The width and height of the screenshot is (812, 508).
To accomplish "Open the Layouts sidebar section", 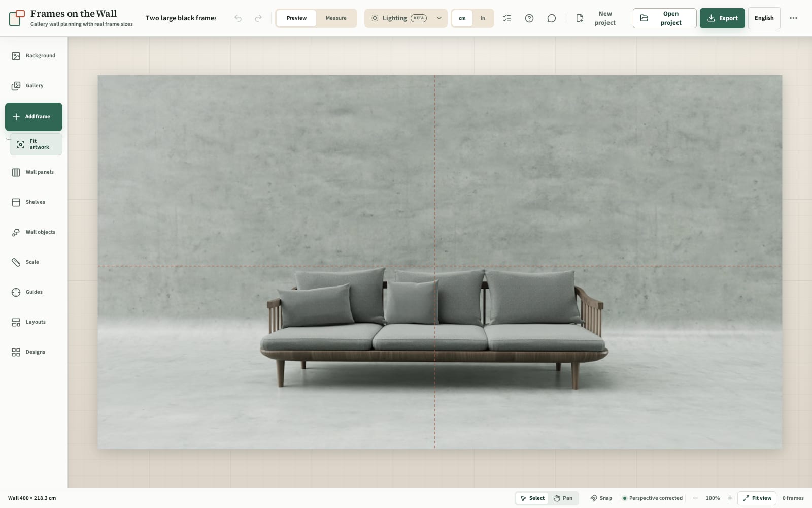I will point(33,322).
